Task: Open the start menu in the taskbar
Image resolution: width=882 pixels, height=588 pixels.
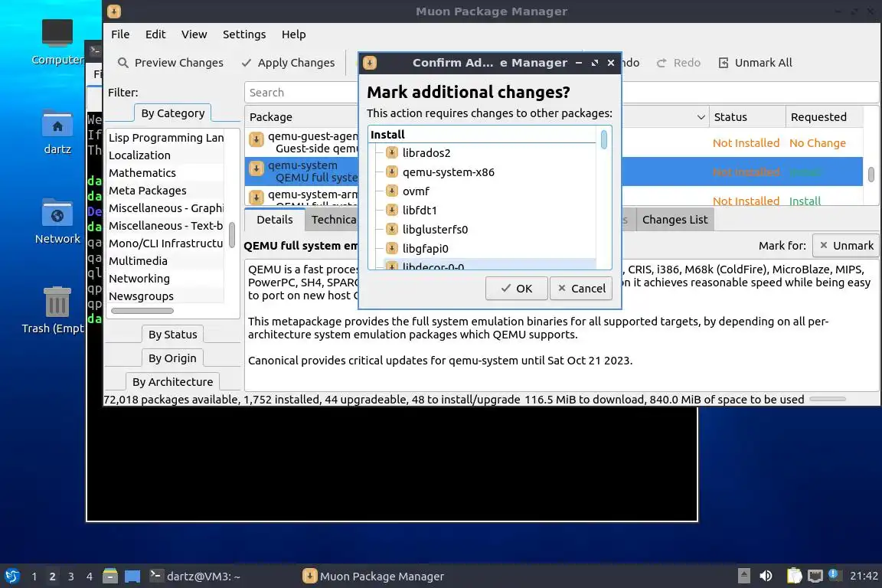Action: tap(11, 576)
